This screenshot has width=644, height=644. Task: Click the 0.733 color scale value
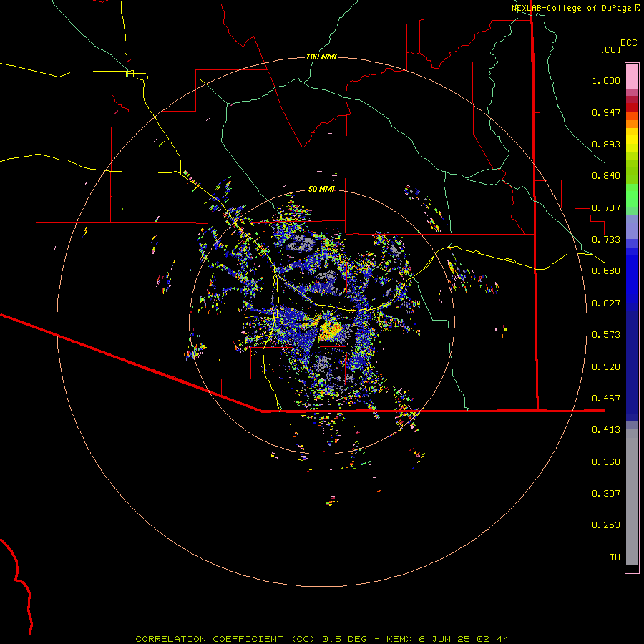606,240
